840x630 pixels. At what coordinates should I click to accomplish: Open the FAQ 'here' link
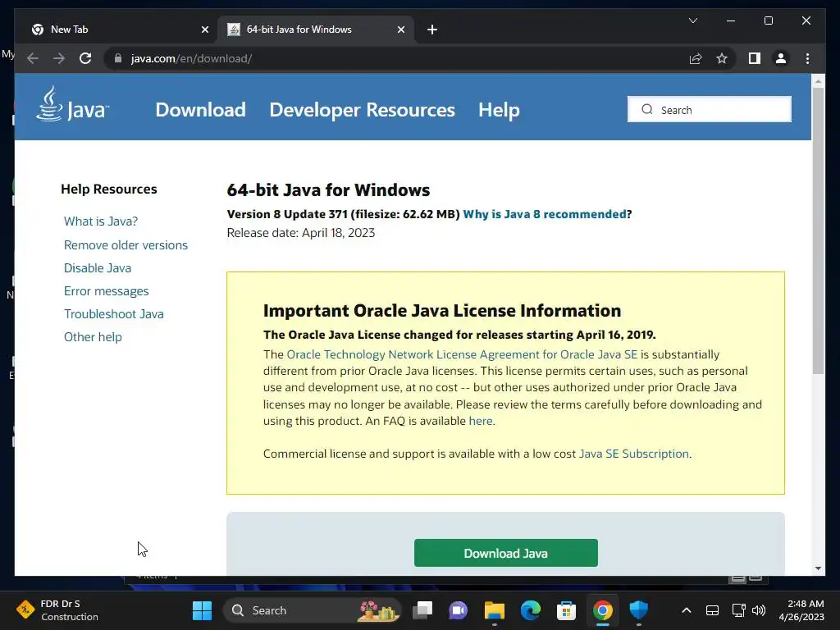click(481, 421)
